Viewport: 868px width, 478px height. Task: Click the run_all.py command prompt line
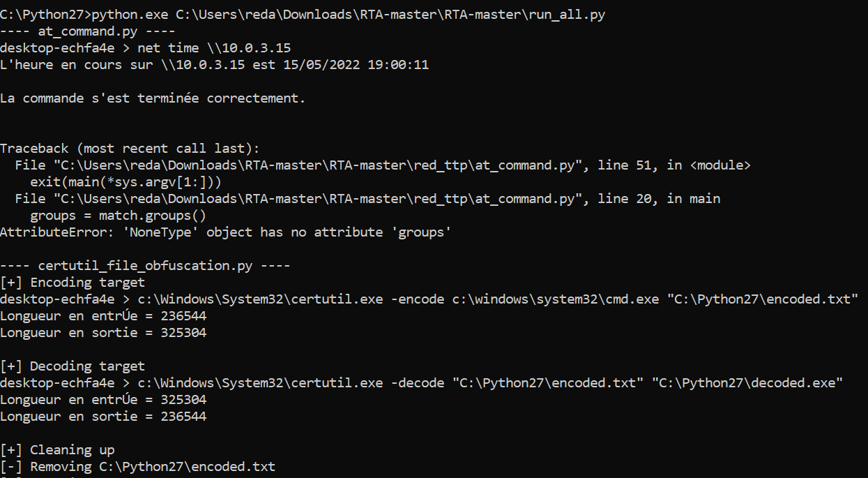pos(303,15)
